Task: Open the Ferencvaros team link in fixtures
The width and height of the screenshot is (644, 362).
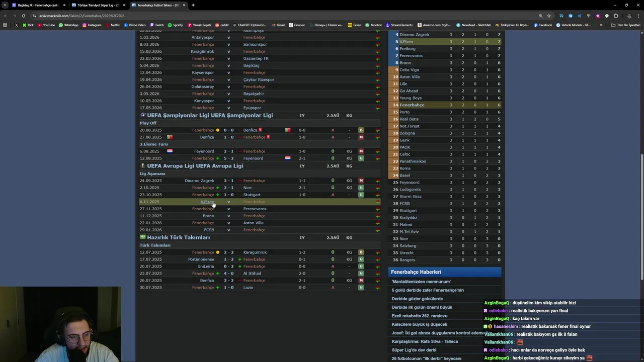Action: click(255, 209)
